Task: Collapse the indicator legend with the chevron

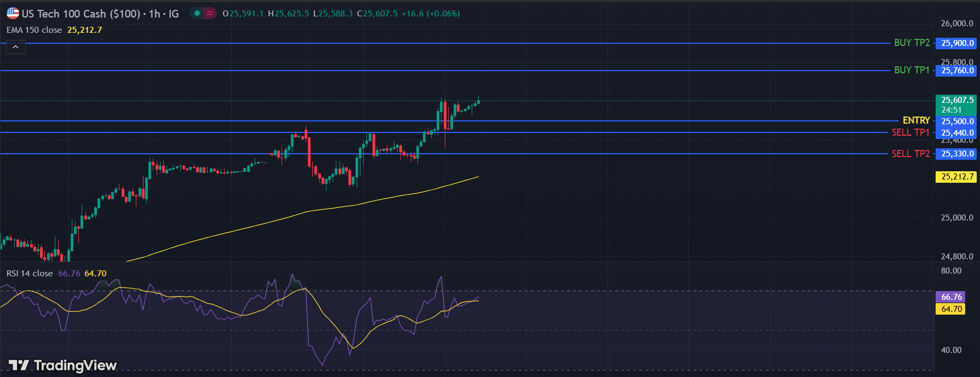Action: (x=15, y=48)
